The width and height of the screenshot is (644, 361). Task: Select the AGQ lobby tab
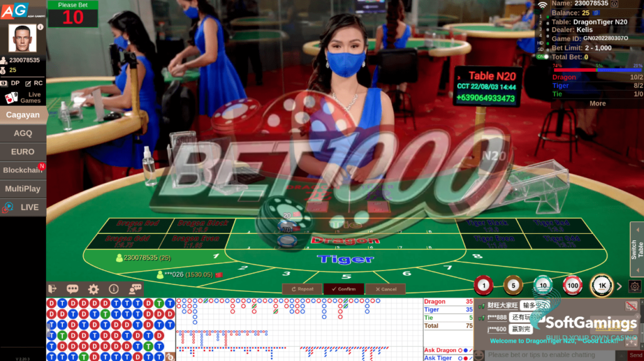coord(23,133)
